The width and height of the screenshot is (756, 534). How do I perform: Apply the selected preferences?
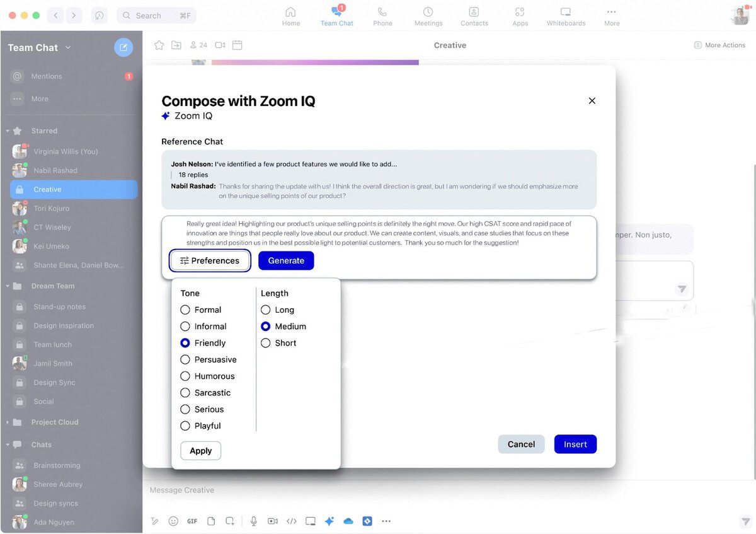click(200, 451)
